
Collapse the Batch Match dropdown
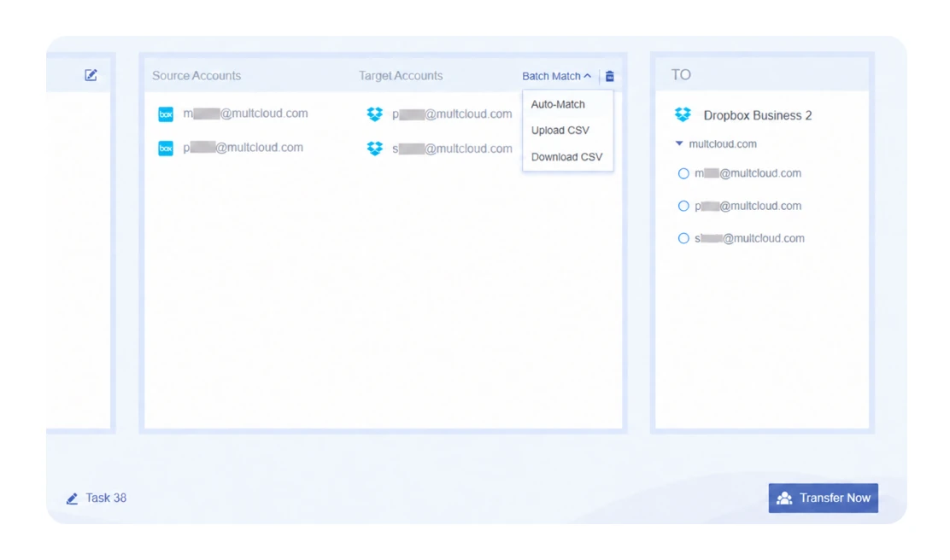[x=556, y=76]
